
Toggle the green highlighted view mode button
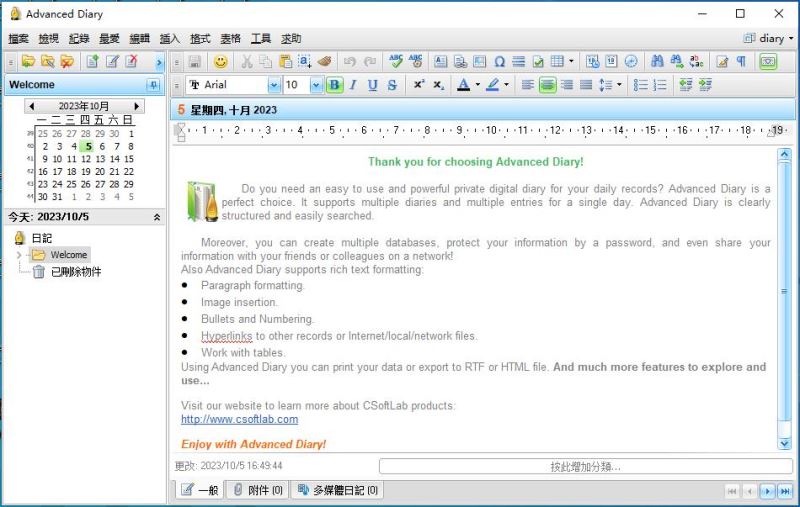(768, 62)
